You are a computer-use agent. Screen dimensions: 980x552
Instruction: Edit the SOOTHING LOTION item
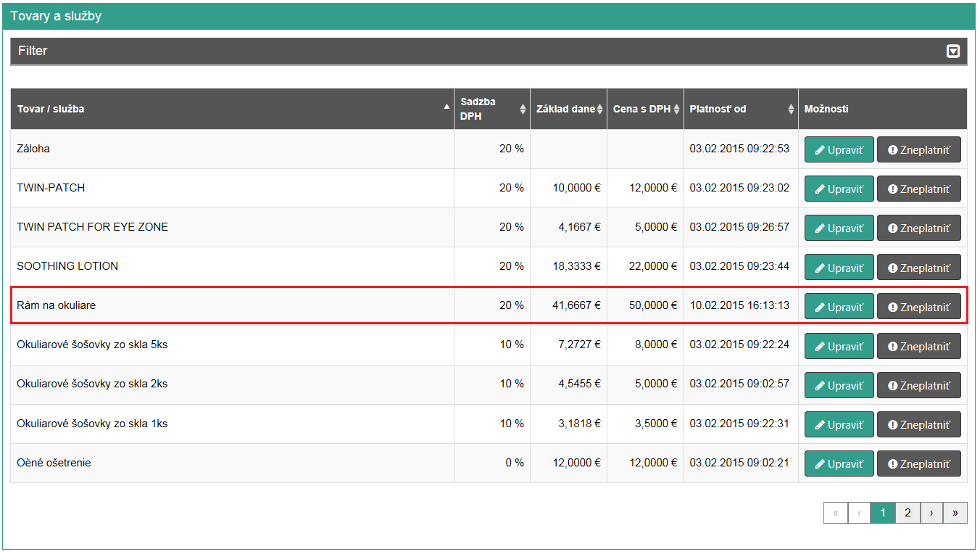point(839,268)
